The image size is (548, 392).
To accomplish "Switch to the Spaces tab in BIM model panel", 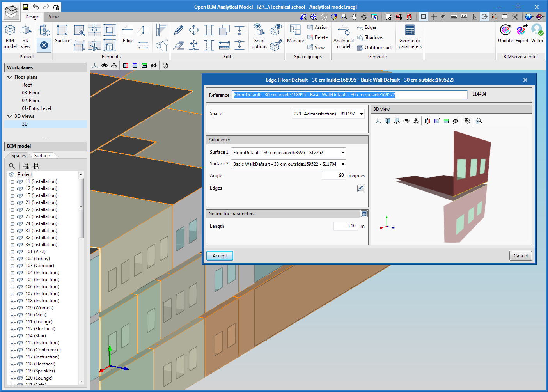I will point(18,155).
